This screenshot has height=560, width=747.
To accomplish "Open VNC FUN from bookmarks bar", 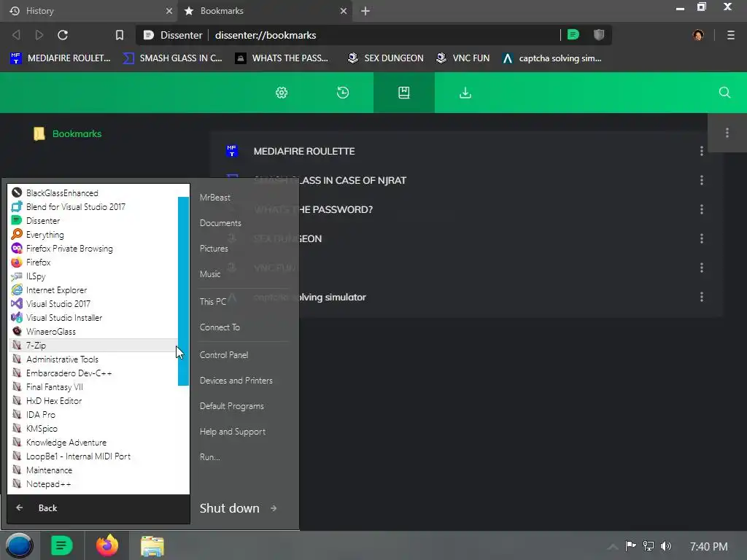I will click(x=463, y=58).
